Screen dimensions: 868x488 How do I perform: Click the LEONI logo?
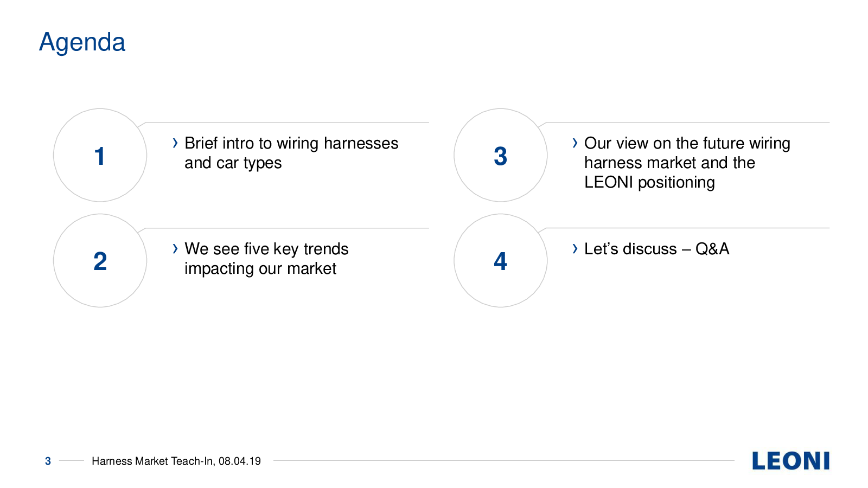pyautogui.click(x=790, y=461)
